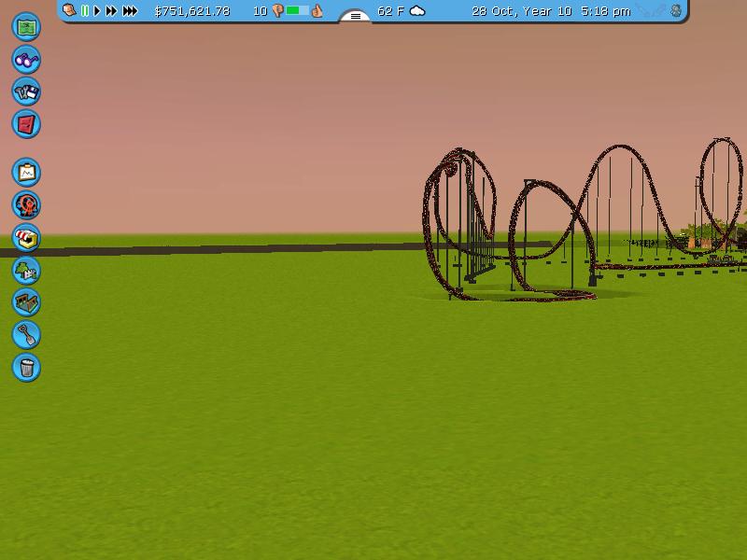Open the shops and stalls menu

tap(26, 238)
